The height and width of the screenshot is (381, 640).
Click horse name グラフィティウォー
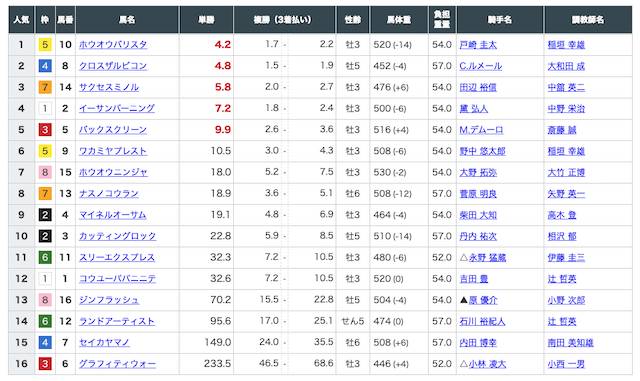tap(117, 363)
